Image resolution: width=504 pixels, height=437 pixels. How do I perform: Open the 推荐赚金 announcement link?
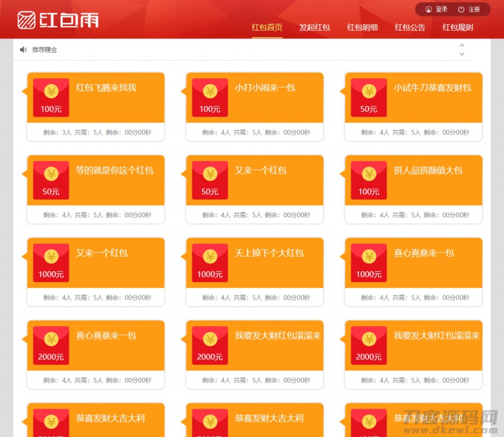(45, 50)
